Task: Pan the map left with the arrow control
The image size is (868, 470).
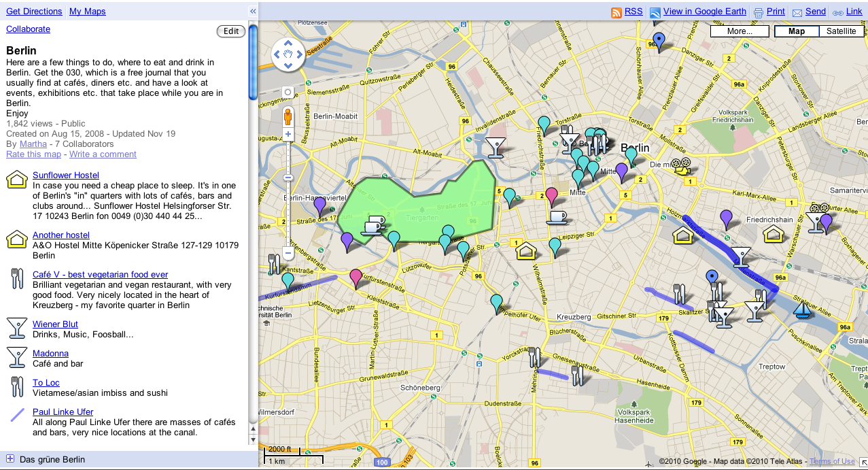Action: (x=277, y=54)
